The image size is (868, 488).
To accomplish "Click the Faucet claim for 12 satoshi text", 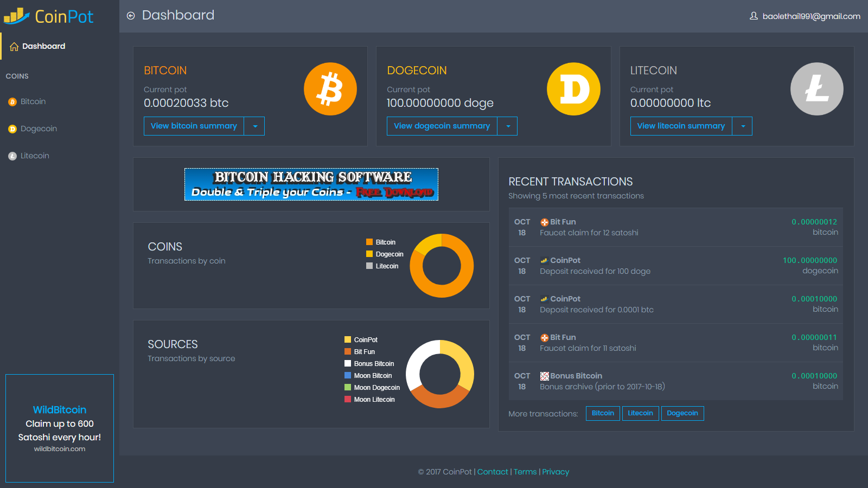I will [x=589, y=233].
